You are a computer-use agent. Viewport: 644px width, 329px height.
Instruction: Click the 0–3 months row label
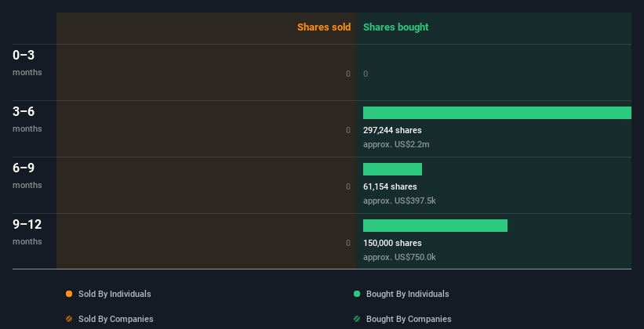click(x=27, y=63)
